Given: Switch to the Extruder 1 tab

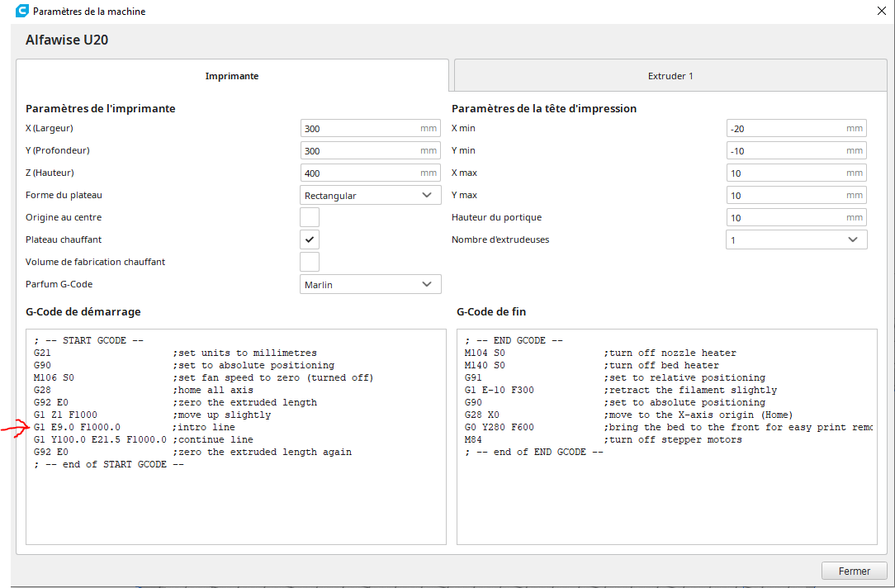Looking at the screenshot, I should tap(670, 76).
